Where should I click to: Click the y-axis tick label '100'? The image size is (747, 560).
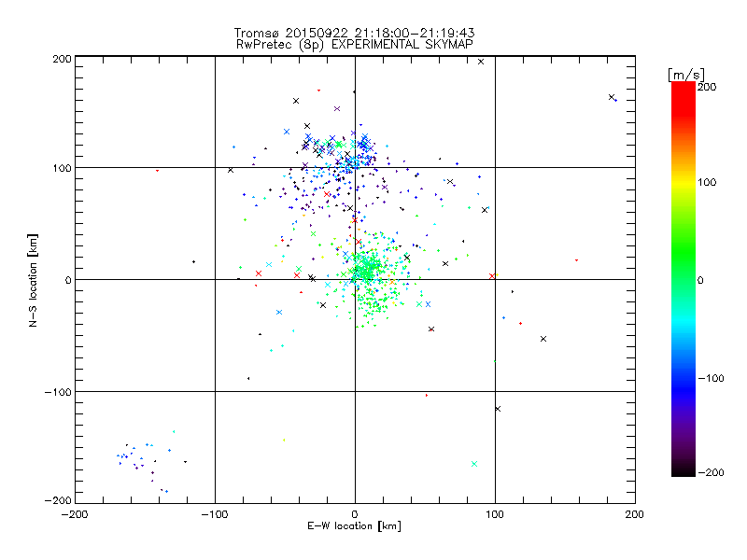(62, 168)
